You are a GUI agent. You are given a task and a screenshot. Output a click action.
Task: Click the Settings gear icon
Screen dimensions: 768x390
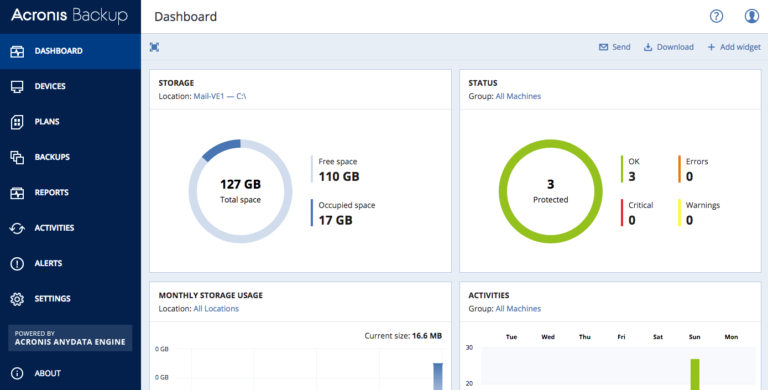(x=17, y=299)
